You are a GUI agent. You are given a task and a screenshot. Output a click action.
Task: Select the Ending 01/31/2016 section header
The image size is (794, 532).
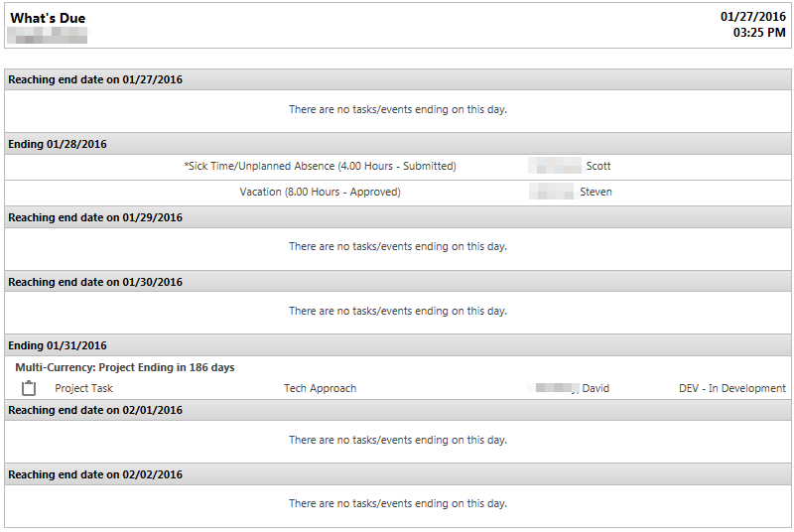click(398, 345)
